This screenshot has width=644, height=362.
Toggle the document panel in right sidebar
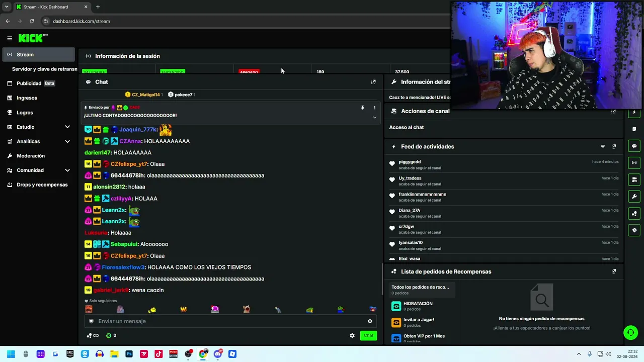(634, 129)
